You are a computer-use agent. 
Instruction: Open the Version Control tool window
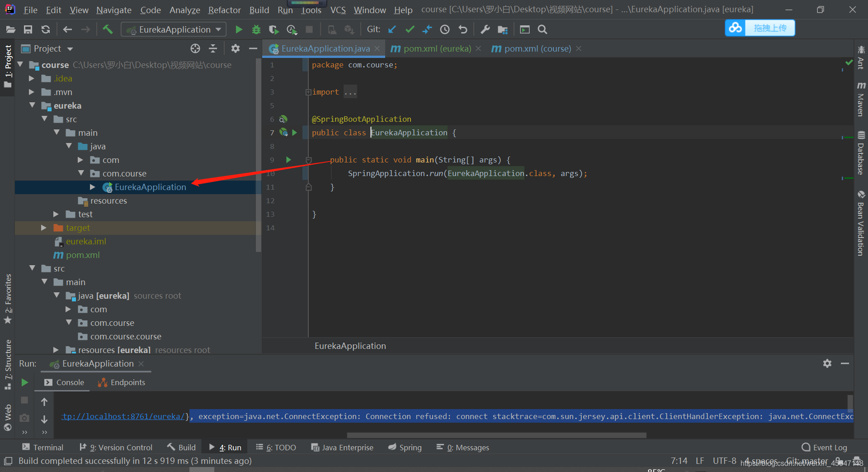tap(116, 447)
